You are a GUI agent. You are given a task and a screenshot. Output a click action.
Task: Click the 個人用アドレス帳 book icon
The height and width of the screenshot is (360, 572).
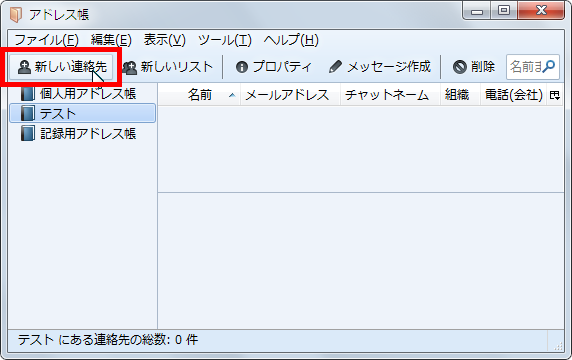click(x=28, y=94)
